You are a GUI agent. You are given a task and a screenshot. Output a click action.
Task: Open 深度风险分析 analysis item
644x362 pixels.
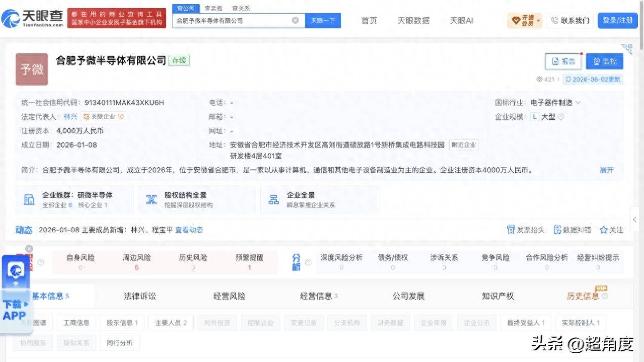click(x=341, y=262)
